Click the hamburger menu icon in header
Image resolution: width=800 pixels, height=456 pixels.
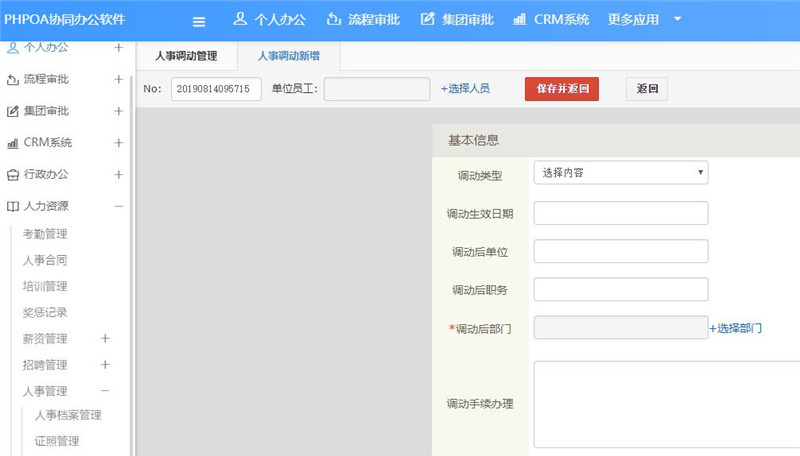198,21
